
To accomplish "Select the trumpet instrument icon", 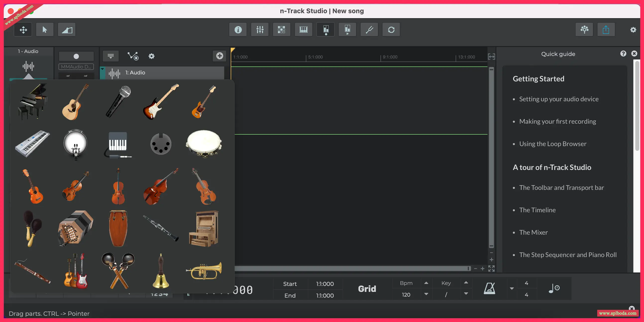I will [204, 271].
